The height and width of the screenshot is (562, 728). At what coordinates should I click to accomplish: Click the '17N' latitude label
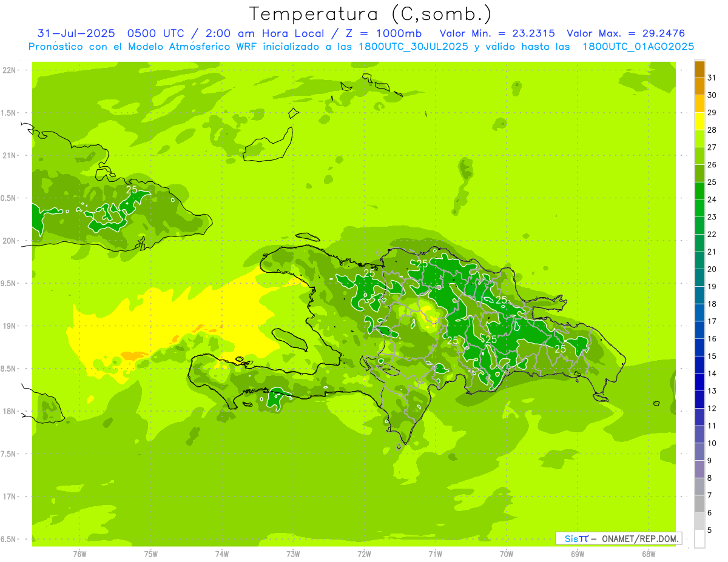click(9, 497)
